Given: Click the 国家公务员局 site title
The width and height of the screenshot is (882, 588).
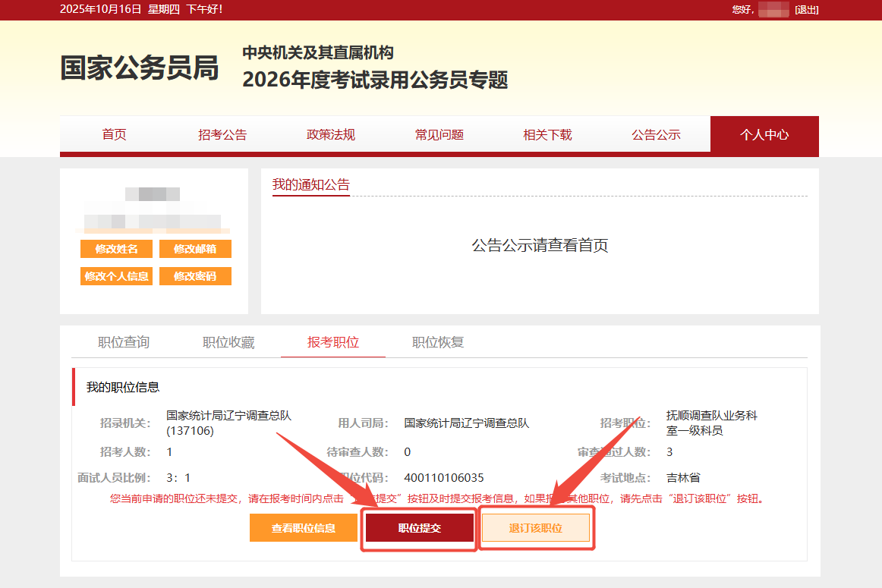Looking at the screenshot, I should point(140,68).
